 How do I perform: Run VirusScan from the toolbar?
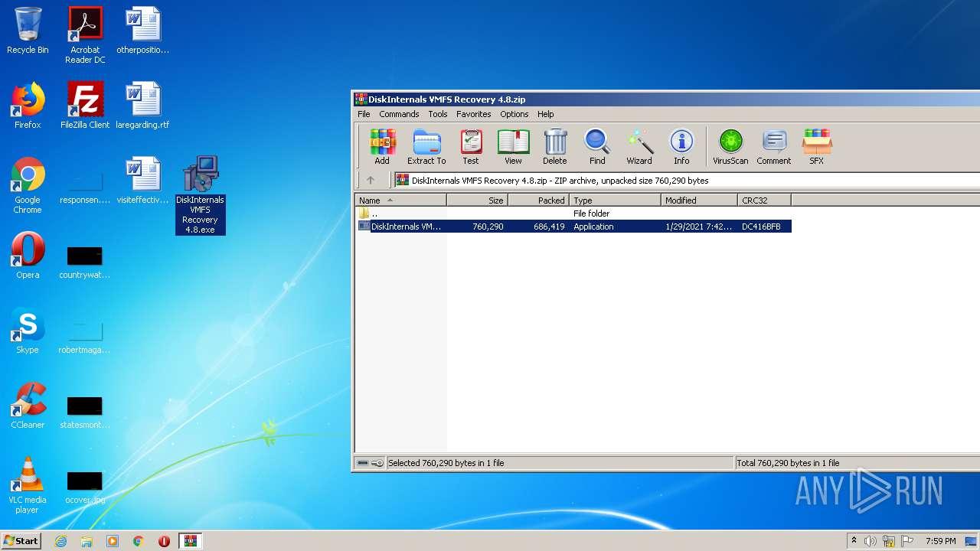730,146
